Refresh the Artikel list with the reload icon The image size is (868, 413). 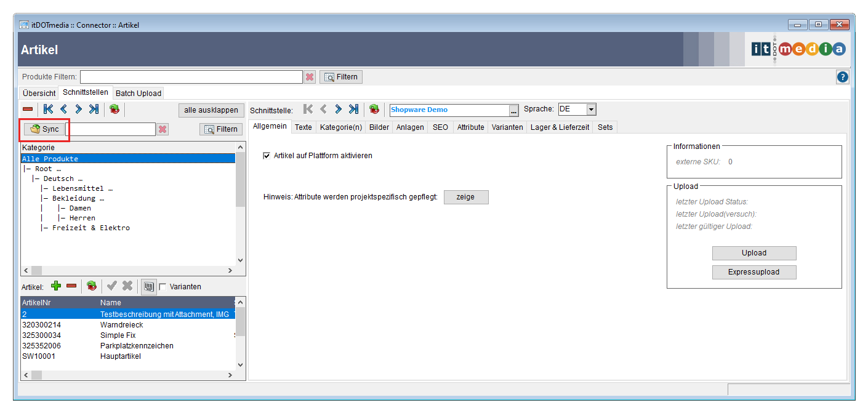92,286
